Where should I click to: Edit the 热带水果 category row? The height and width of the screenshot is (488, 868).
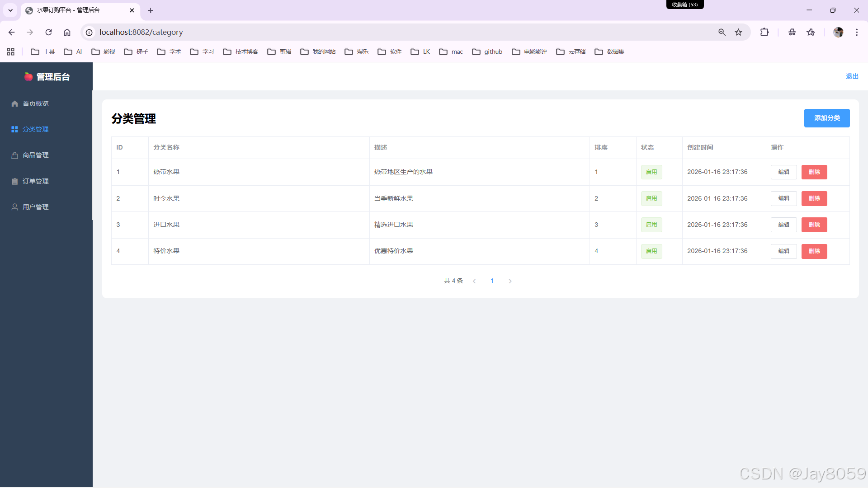(x=783, y=172)
